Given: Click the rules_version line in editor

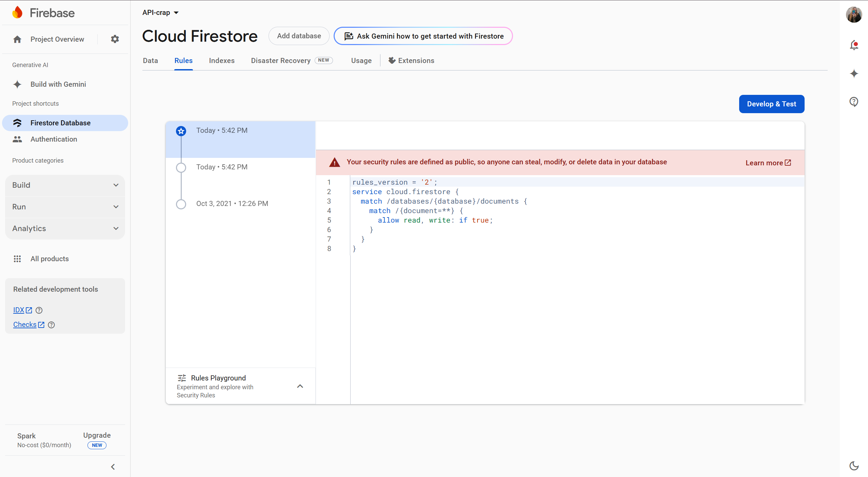Looking at the screenshot, I should [395, 182].
